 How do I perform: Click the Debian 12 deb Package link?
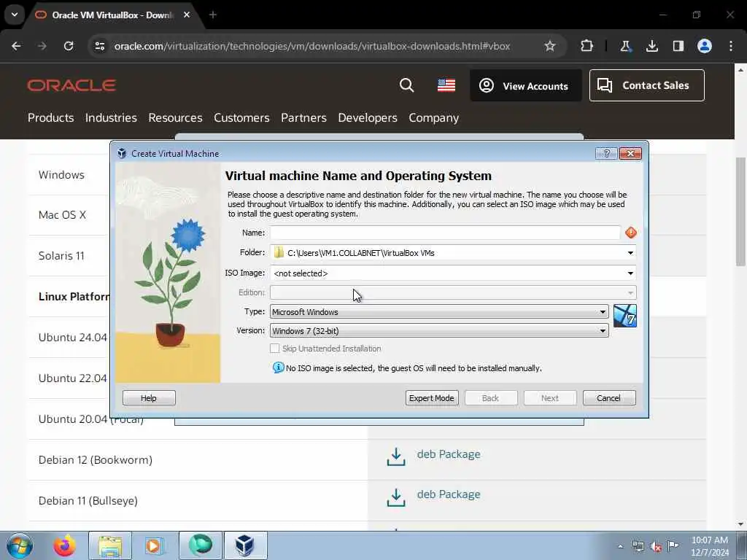(449, 454)
